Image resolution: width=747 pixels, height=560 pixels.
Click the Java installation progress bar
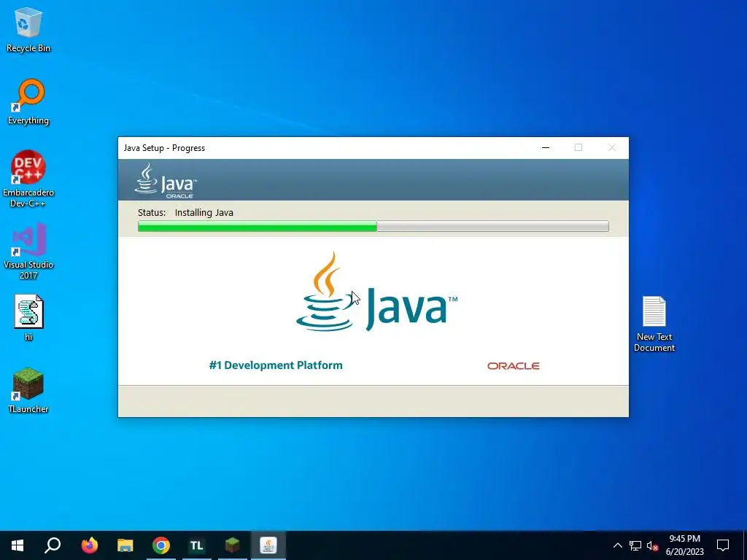tap(373, 226)
